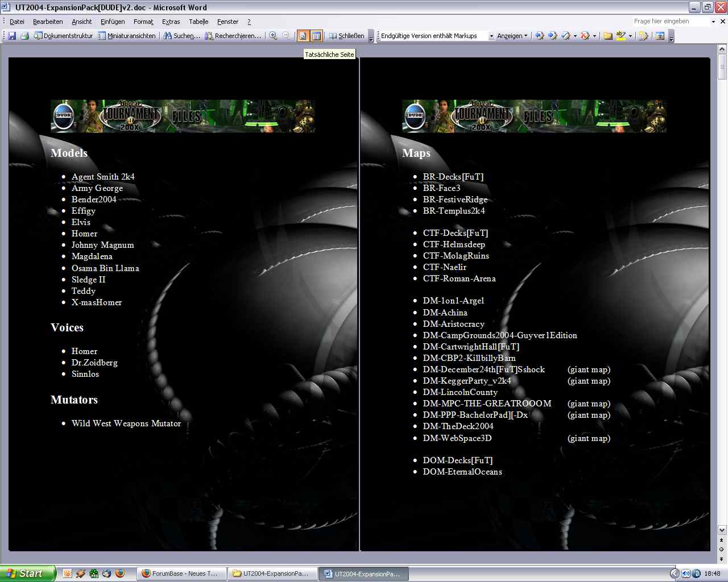Viewport: 728px width, 582px height.
Task: Open the help question box dropdown arrow
Action: [713, 22]
